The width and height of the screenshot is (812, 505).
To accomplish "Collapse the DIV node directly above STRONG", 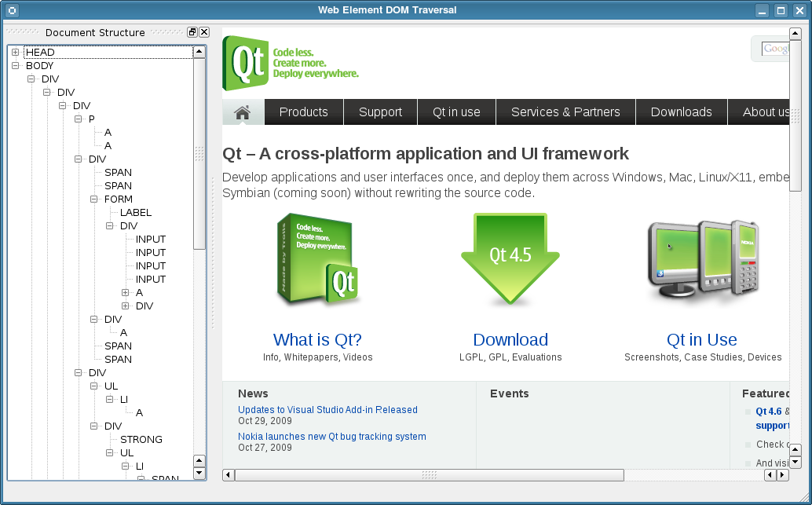I will (93, 426).
